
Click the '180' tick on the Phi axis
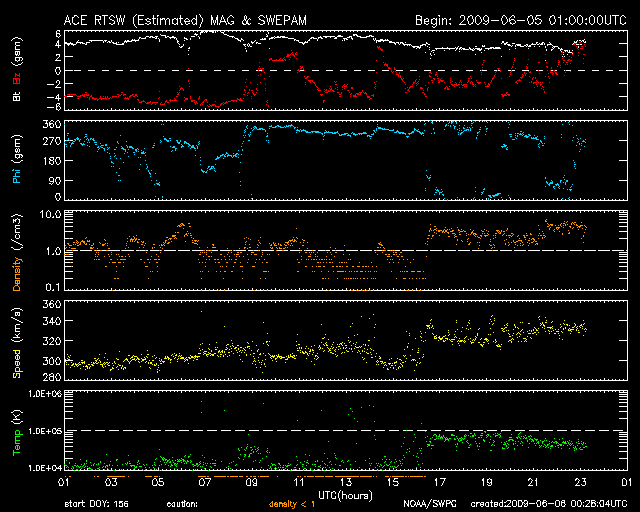(52, 160)
